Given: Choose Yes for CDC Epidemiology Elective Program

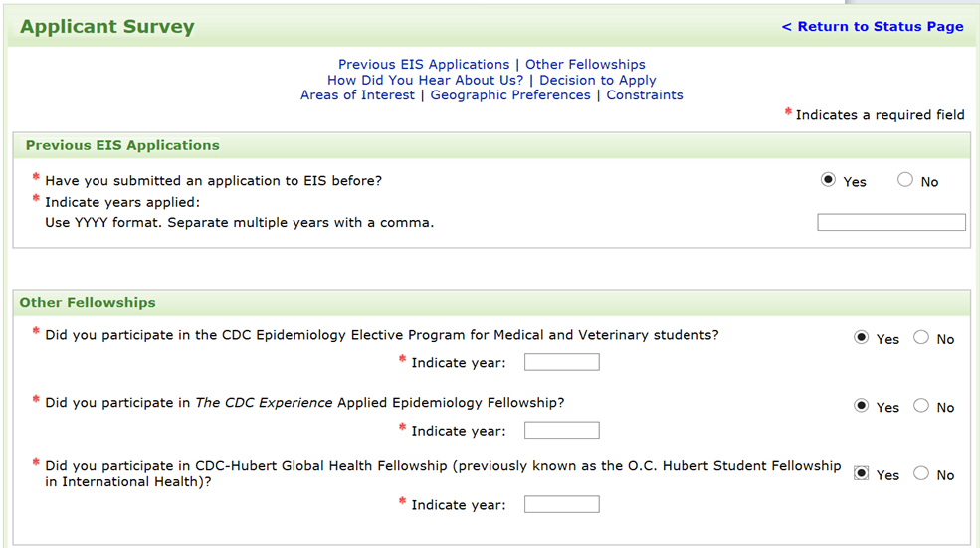Looking at the screenshot, I should (861, 338).
